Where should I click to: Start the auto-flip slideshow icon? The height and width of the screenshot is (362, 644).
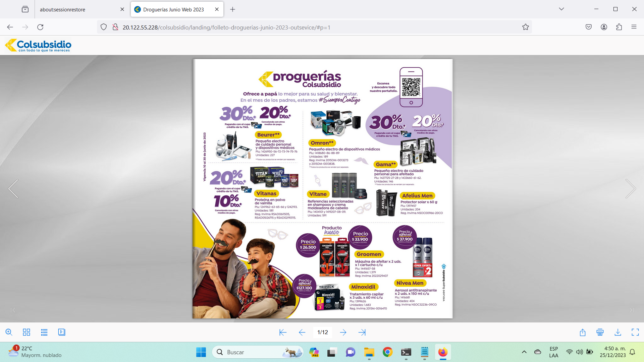pyautogui.click(x=62, y=332)
